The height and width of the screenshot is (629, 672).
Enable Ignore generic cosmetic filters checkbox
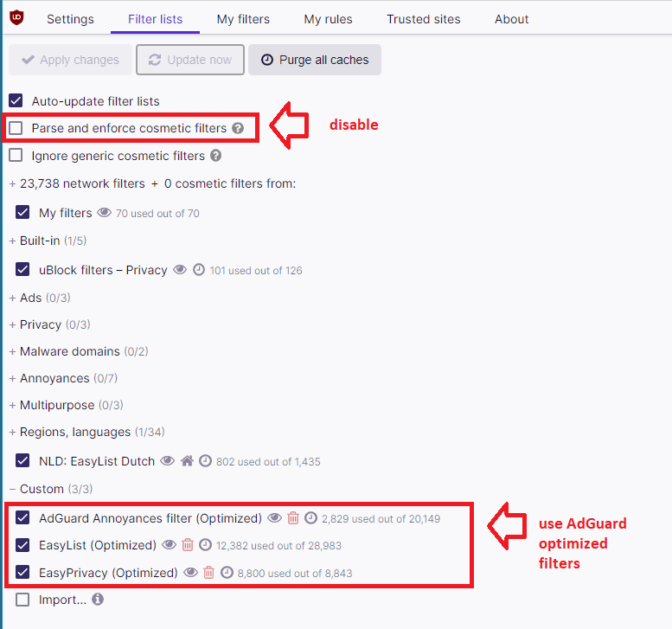[16, 155]
